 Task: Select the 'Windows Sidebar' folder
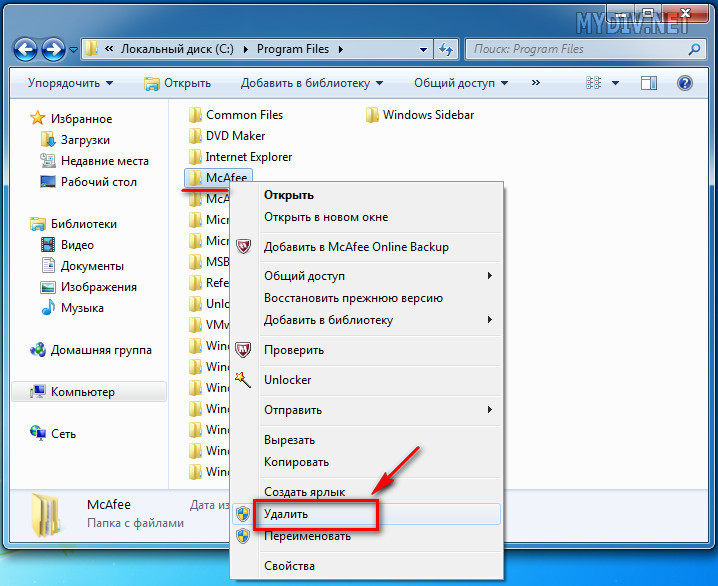[420, 115]
